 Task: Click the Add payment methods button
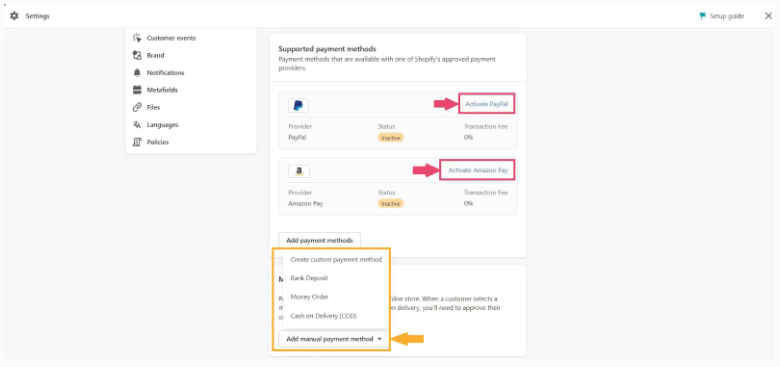[319, 240]
